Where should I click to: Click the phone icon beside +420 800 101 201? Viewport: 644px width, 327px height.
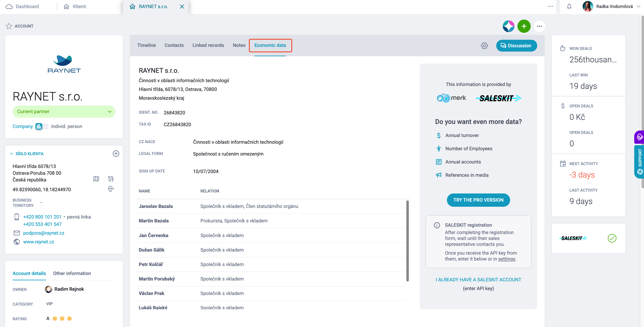pos(17,217)
